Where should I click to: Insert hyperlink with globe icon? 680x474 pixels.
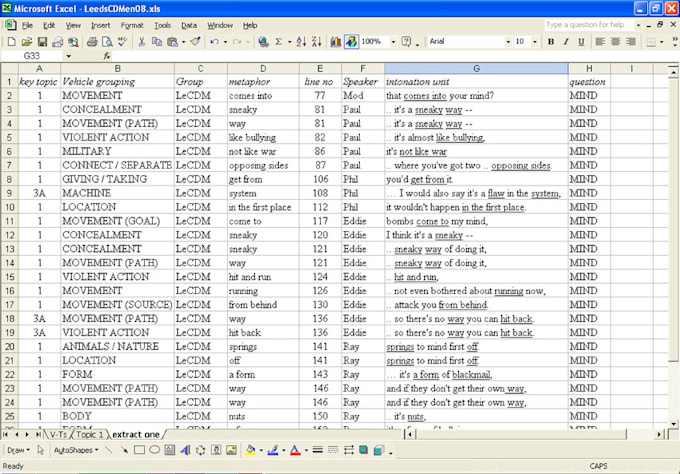click(263, 42)
